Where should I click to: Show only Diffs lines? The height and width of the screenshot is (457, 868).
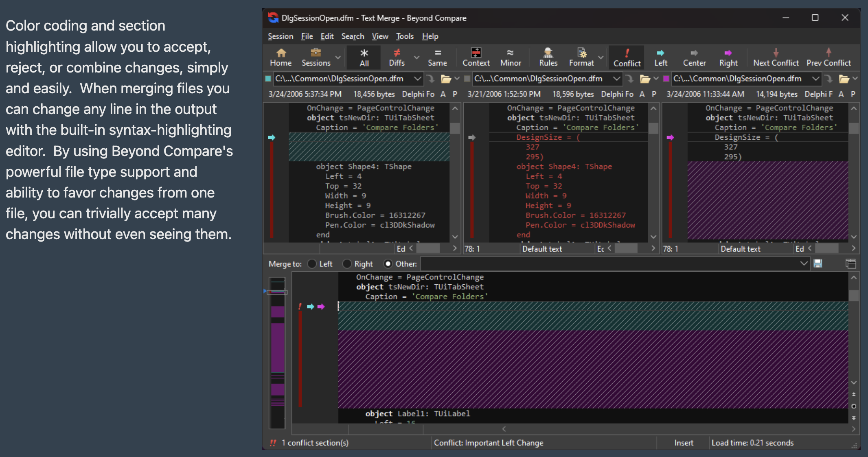click(397, 57)
